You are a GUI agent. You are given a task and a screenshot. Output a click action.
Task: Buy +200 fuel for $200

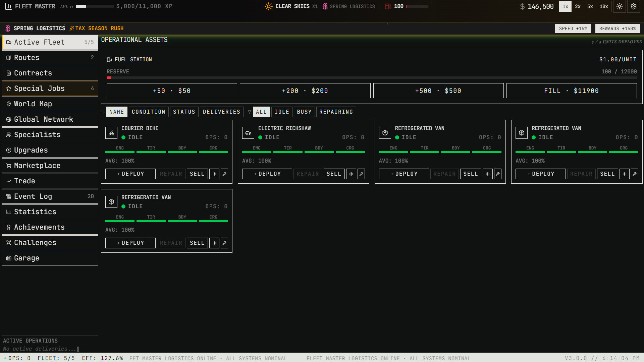click(x=305, y=91)
